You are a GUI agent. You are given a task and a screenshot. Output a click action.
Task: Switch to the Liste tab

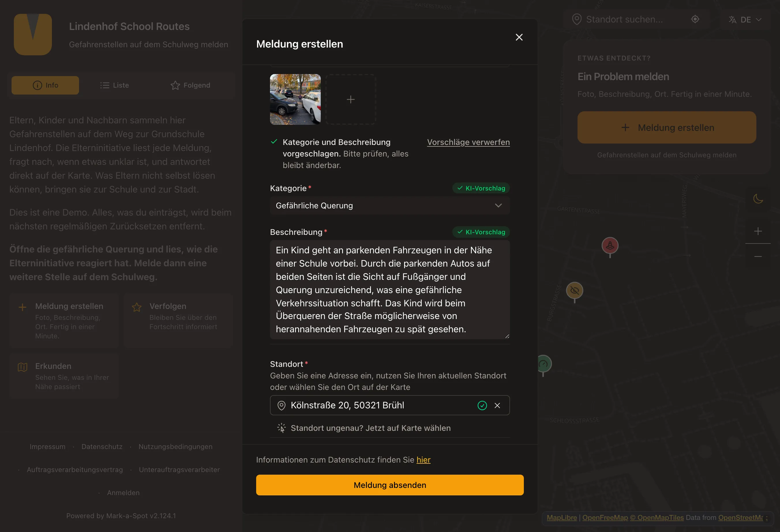115,85
